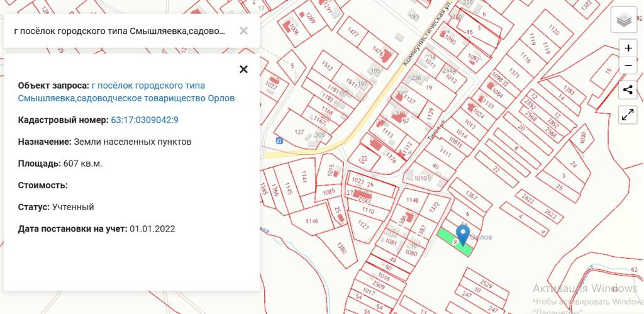Zoom out of the map
Viewport: 644px width, 314px height.
pyautogui.click(x=628, y=65)
